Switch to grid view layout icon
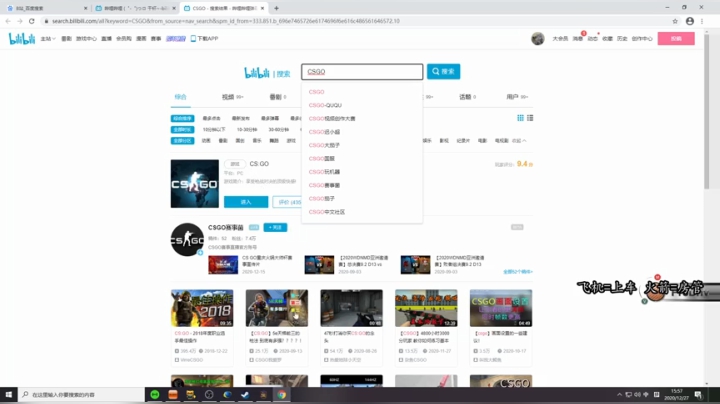This screenshot has height=404, width=720. pos(520,118)
